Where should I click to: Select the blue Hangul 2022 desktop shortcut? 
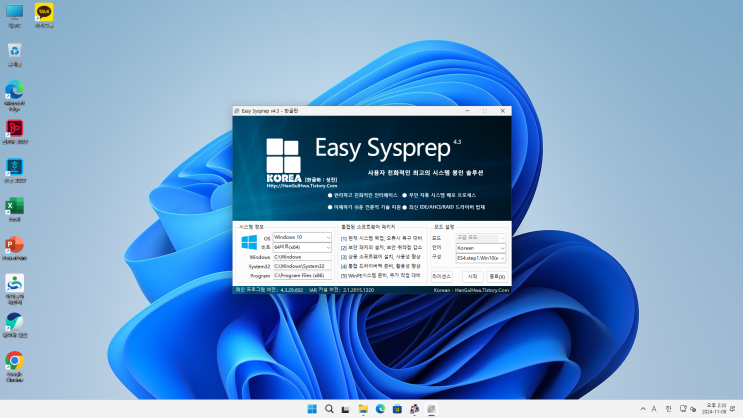coord(15,171)
